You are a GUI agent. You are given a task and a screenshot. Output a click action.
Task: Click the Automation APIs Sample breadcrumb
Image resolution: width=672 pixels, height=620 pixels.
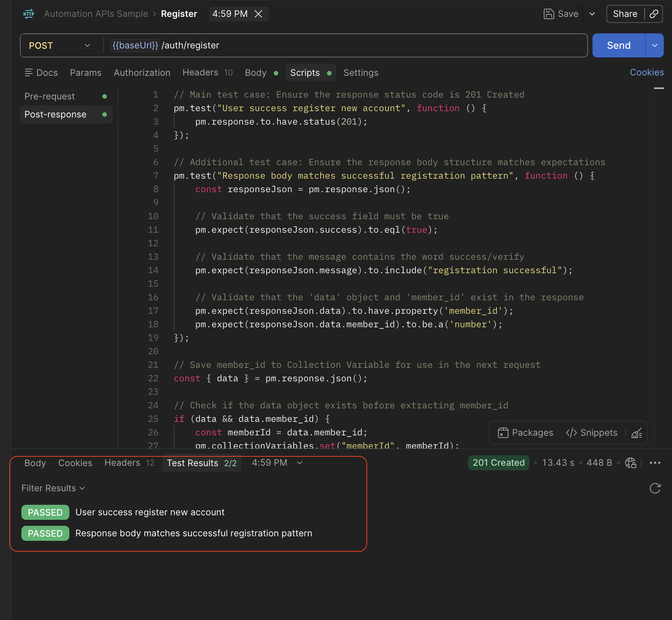96,14
